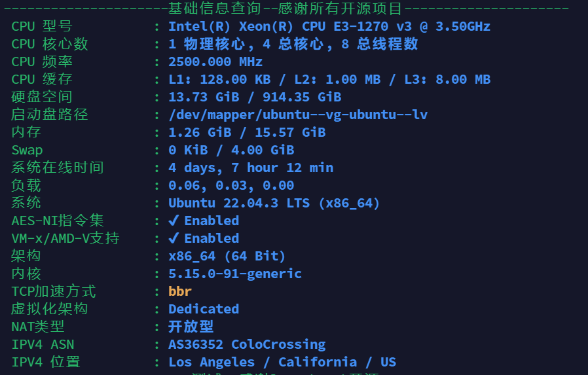Select the Swap value 0 KiB / 4.00 GiB

pos(231,150)
